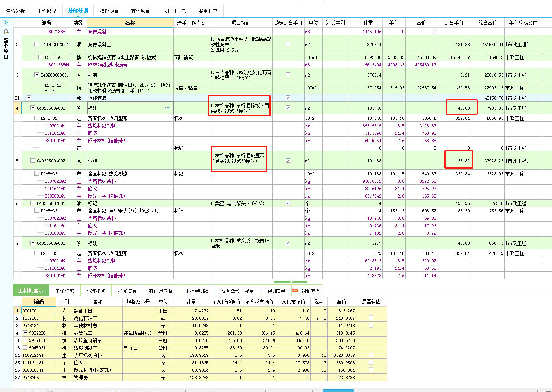Open the 人材机汇总 tab

(x=174, y=11)
